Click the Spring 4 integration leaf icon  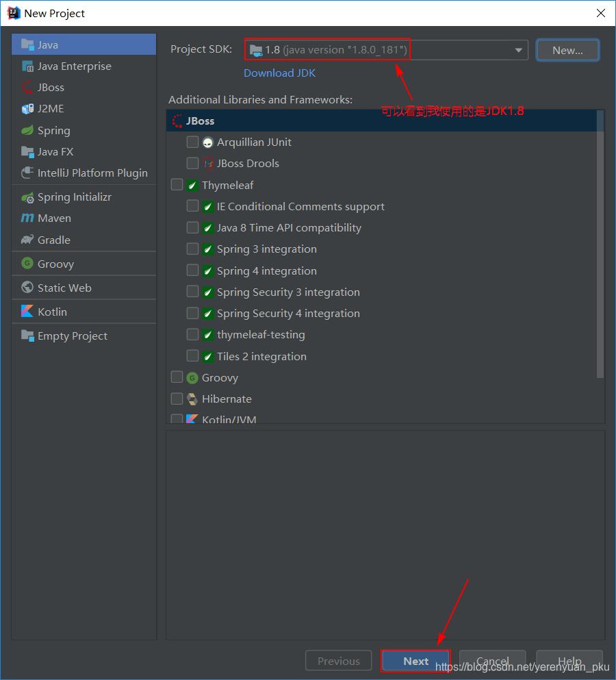[x=208, y=271]
